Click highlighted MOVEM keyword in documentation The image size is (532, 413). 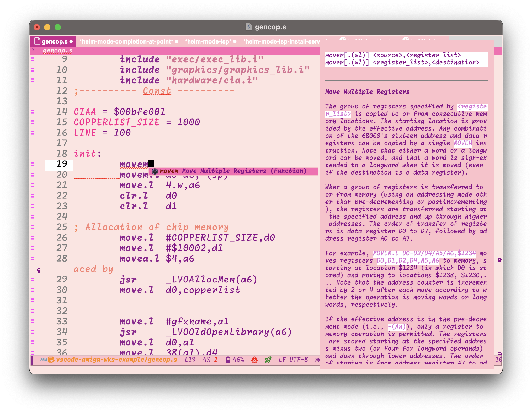463,143
